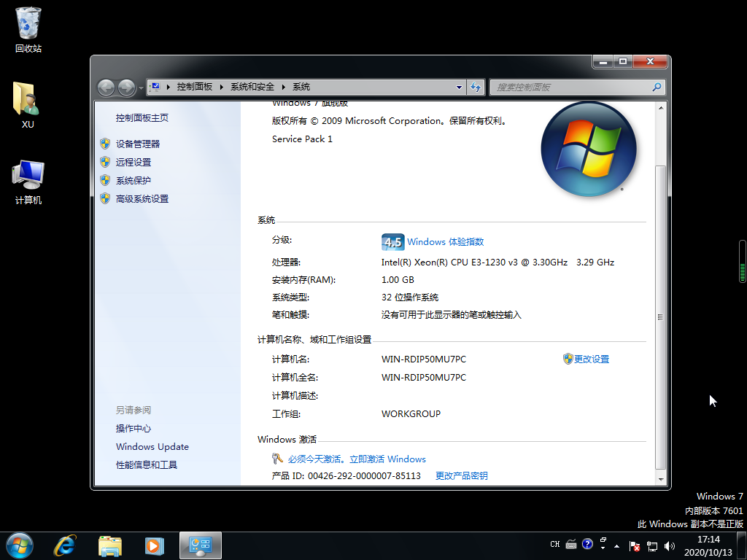Select the 计算机 desktop icon
Image resolution: width=747 pixels, height=560 pixels.
pyautogui.click(x=28, y=179)
